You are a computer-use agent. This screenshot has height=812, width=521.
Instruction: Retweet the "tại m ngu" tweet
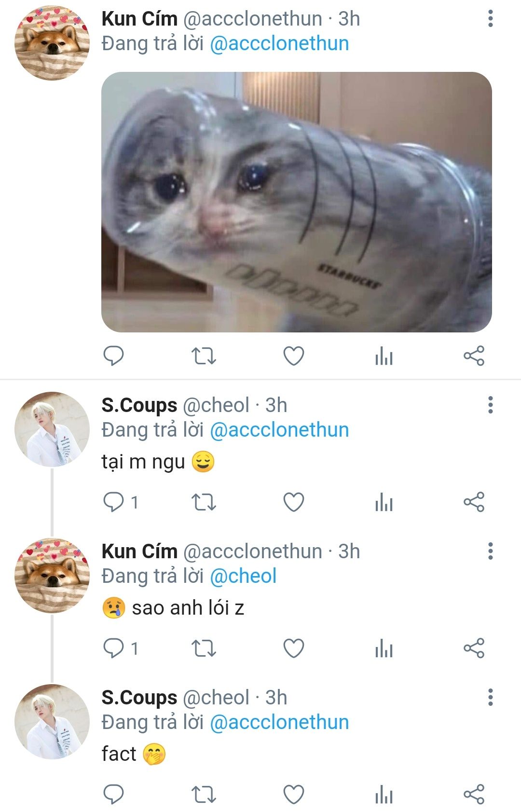click(204, 502)
